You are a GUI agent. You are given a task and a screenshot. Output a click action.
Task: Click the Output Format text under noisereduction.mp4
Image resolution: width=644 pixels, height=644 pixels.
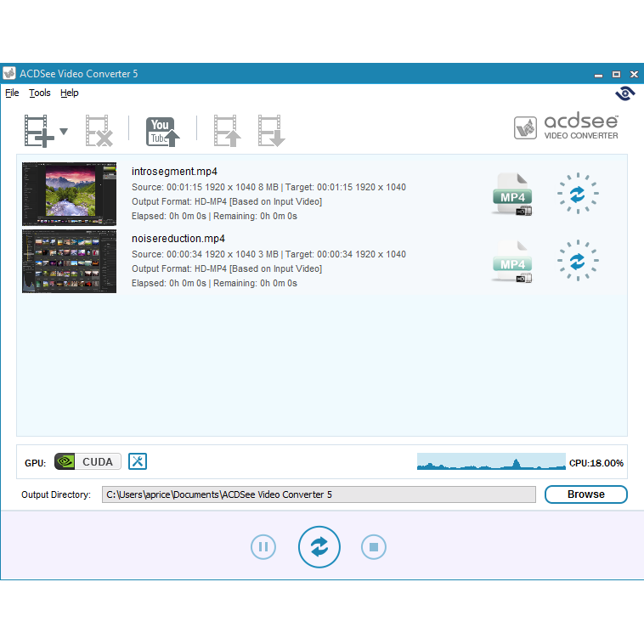coord(227,269)
